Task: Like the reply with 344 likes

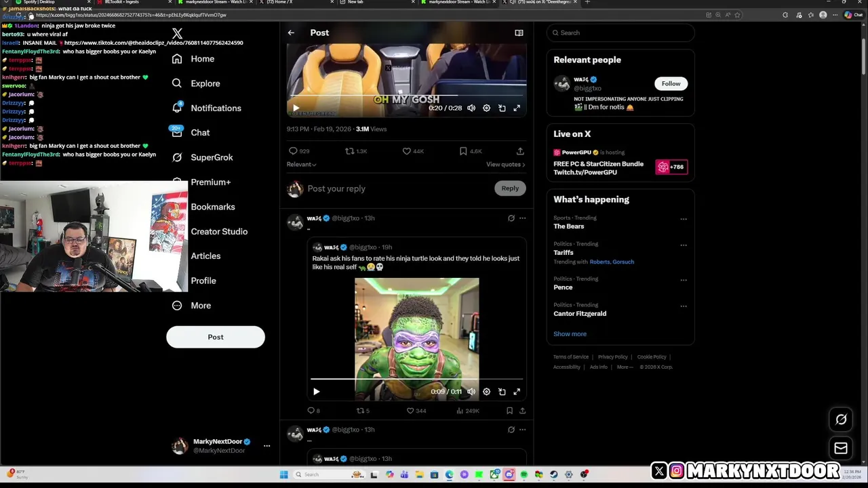Action: pyautogui.click(x=416, y=411)
